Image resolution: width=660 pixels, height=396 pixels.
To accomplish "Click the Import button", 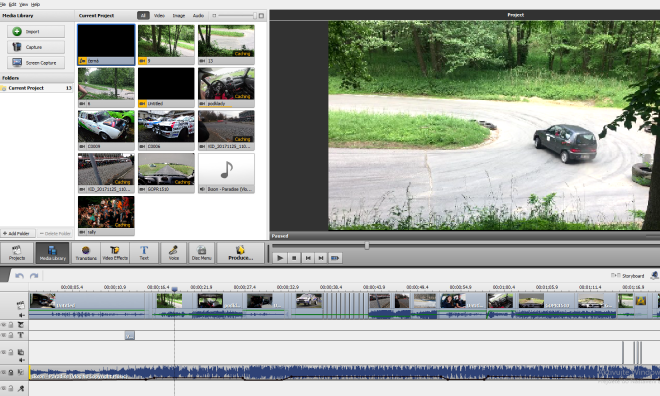I will 36,32.
